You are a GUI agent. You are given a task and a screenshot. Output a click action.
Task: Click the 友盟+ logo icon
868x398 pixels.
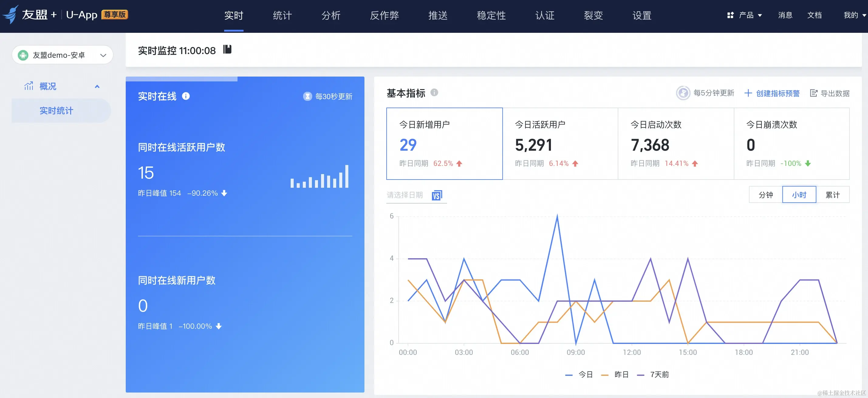[10, 15]
